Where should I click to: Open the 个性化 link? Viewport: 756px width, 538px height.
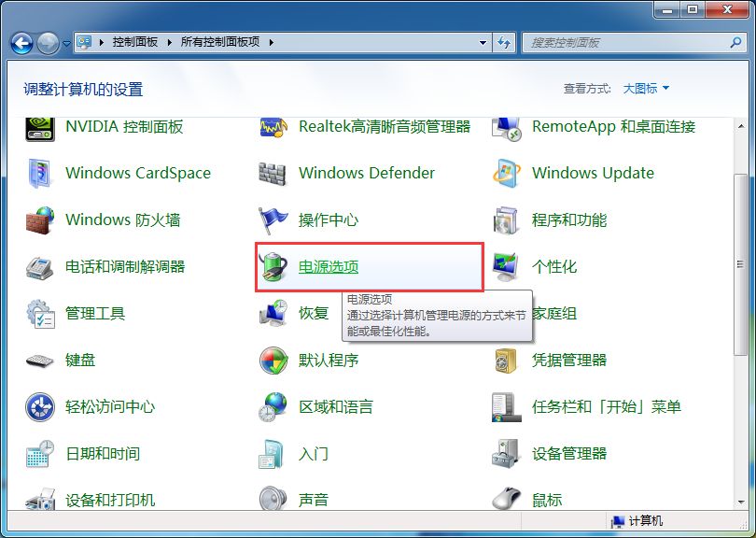554,267
